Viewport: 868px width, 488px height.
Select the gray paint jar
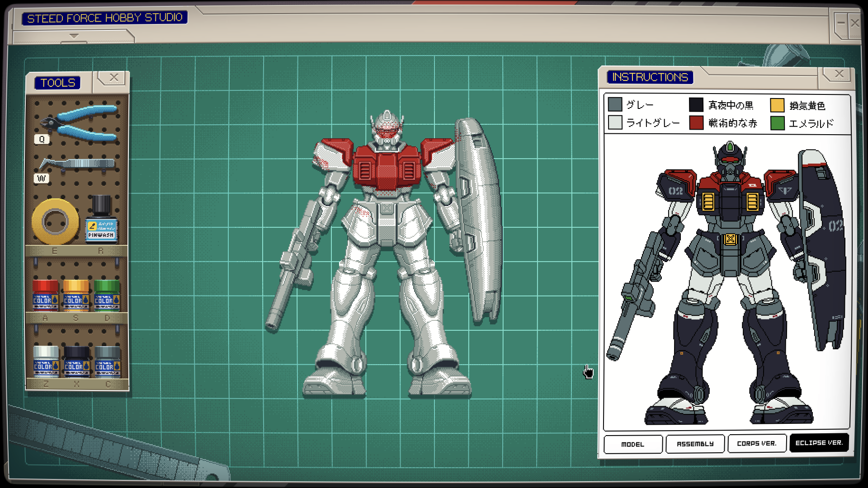point(107,361)
